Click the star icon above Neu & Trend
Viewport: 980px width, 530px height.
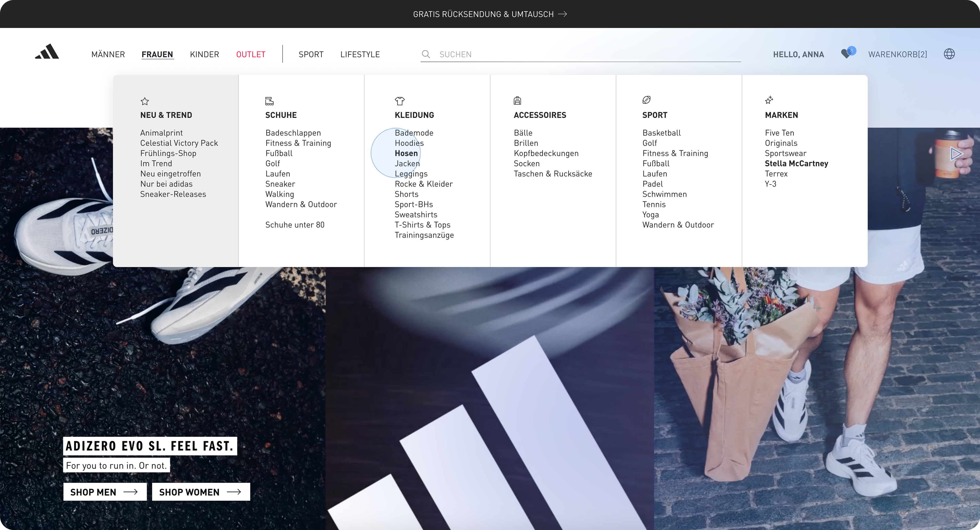click(144, 101)
